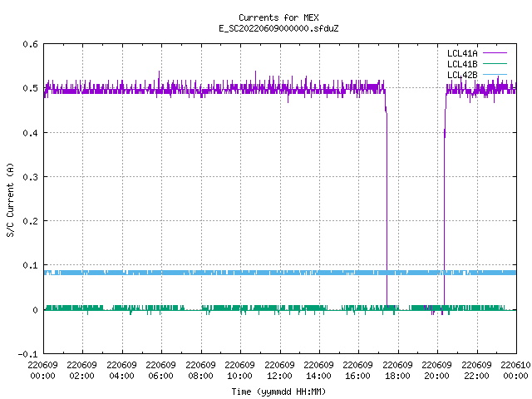
Task: Click the LCL41B legend label
Action: pos(462,64)
